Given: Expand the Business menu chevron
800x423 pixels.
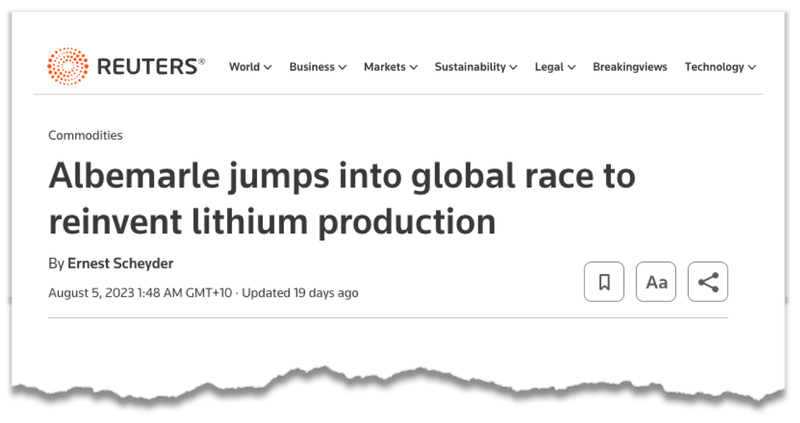Looking at the screenshot, I should pos(342,67).
